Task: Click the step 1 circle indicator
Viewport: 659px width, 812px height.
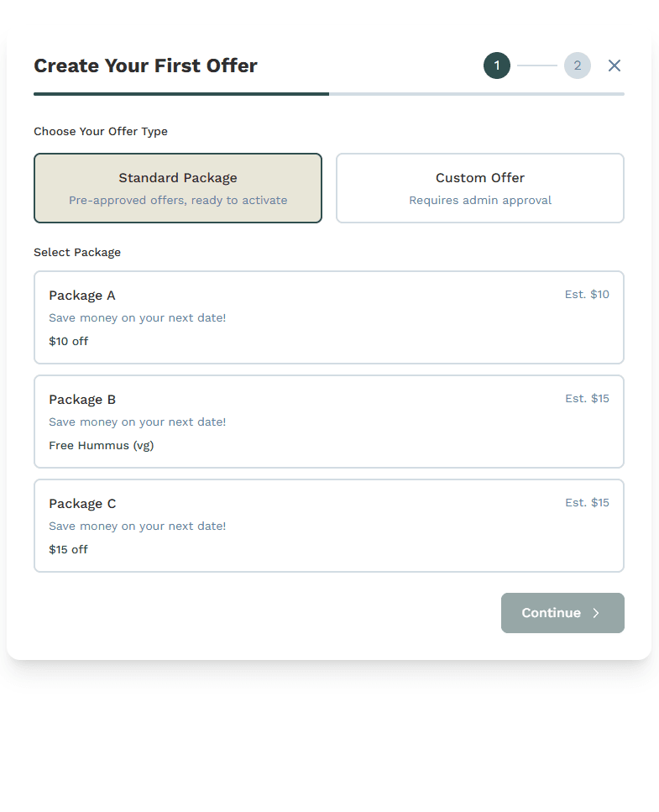Action: pyautogui.click(x=497, y=65)
